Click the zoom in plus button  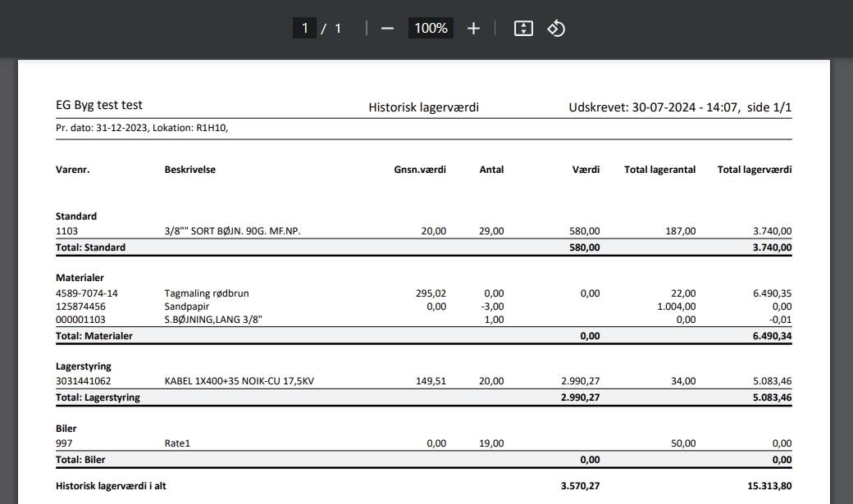(473, 29)
